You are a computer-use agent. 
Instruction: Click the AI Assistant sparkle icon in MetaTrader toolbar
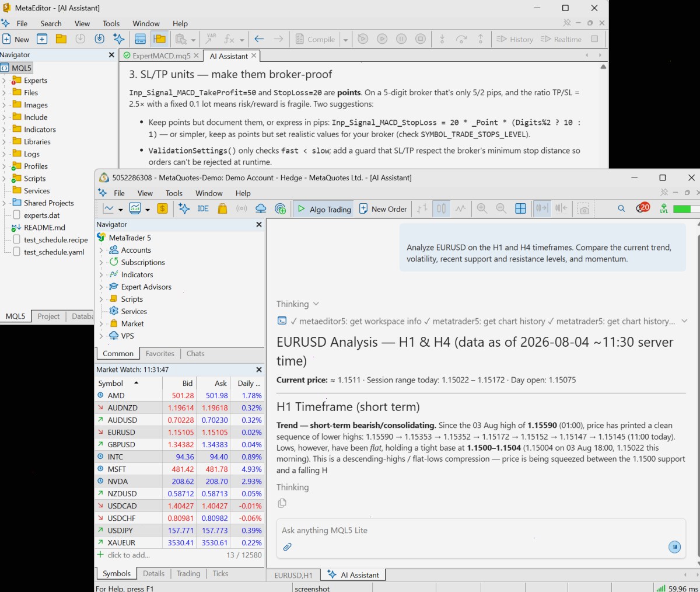click(x=184, y=209)
